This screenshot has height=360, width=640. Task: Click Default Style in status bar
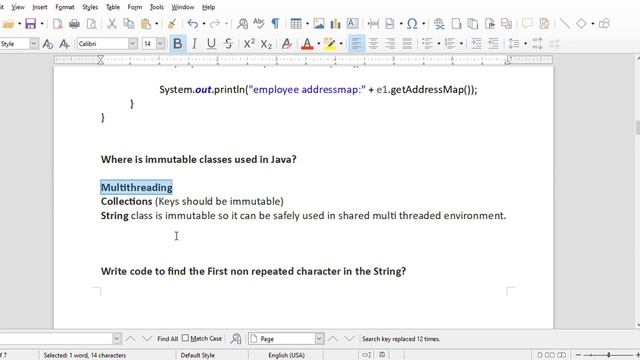[198, 356]
